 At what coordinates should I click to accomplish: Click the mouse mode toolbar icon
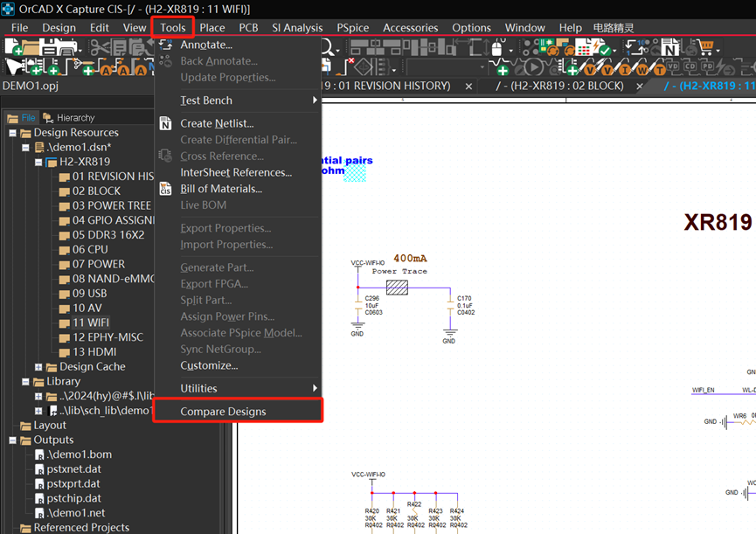(x=497, y=48)
